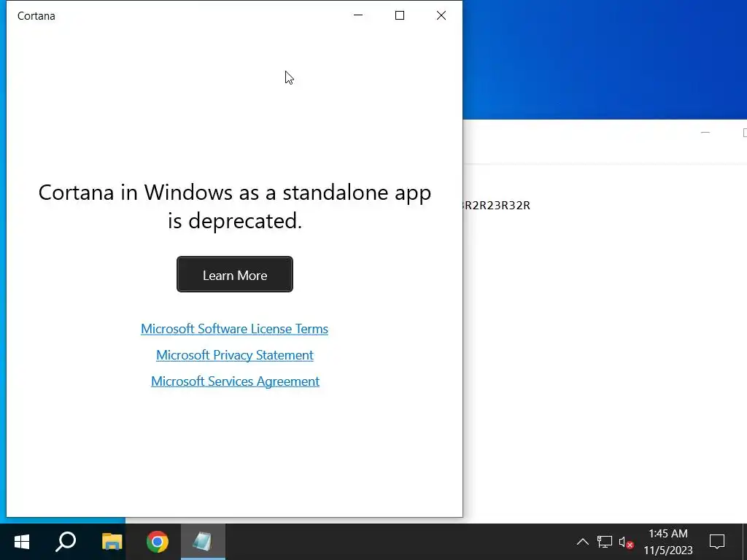Switch to Notepad taskbar icon
The image size is (747, 560).
(x=203, y=542)
